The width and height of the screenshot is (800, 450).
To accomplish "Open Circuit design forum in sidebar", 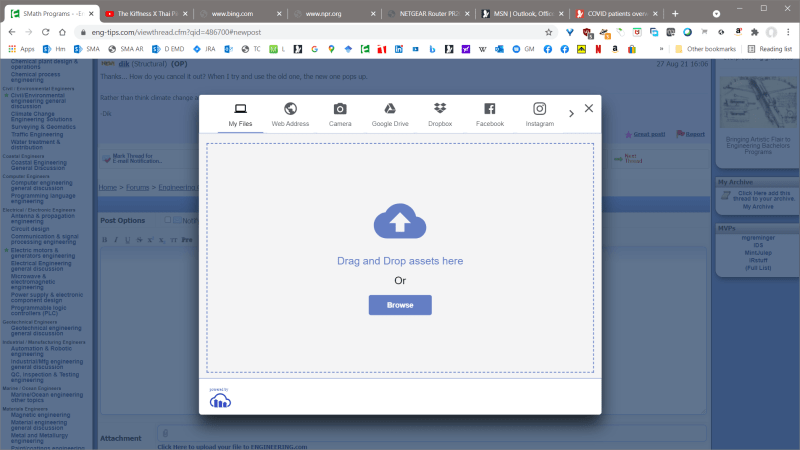I will coord(30,229).
